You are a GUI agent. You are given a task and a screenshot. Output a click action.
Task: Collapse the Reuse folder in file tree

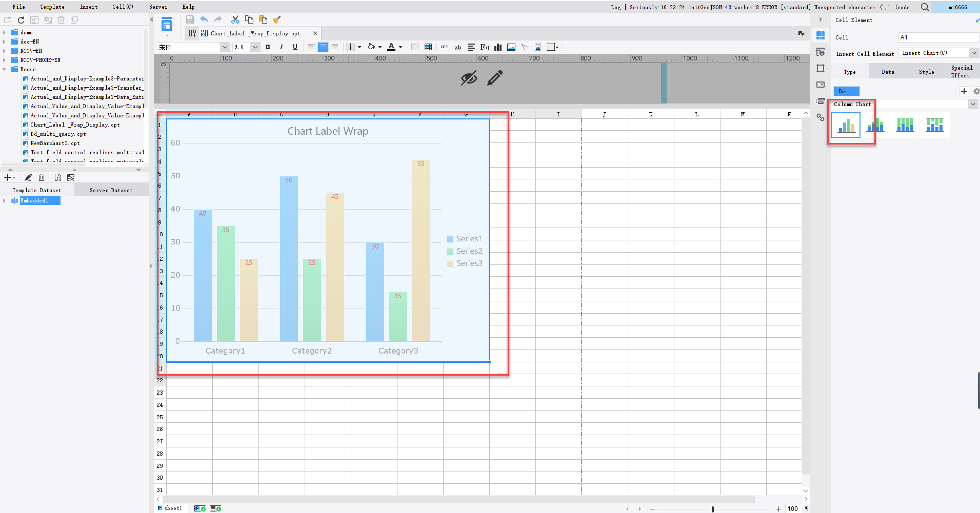pos(5,69)
